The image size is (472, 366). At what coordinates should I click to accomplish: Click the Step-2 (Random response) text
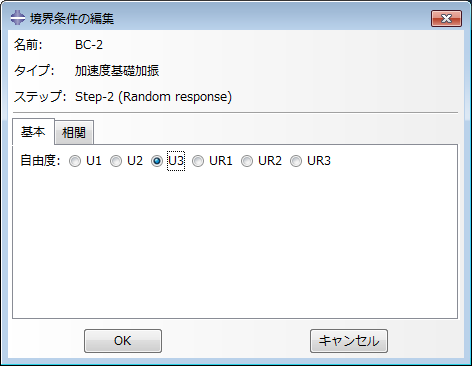[153, 97]
